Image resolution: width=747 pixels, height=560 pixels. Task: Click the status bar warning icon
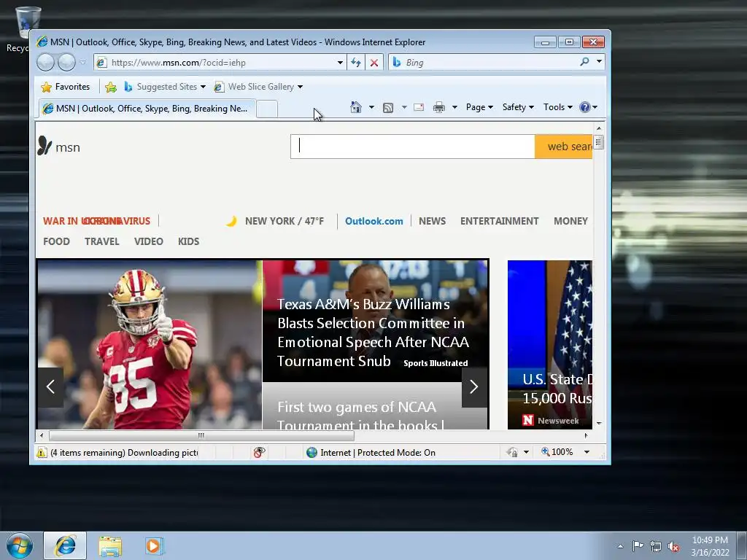click(x=42, y=452)
